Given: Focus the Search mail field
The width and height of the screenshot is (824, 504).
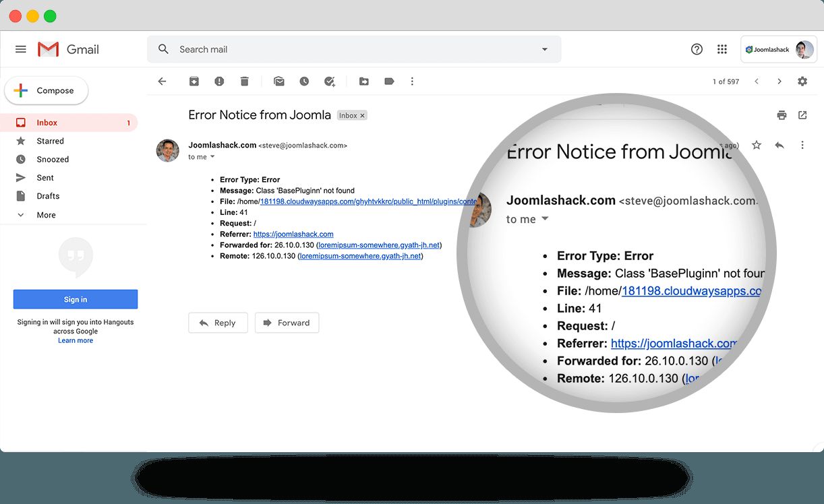Looking at the screenshot, I should tap(354, 49).
